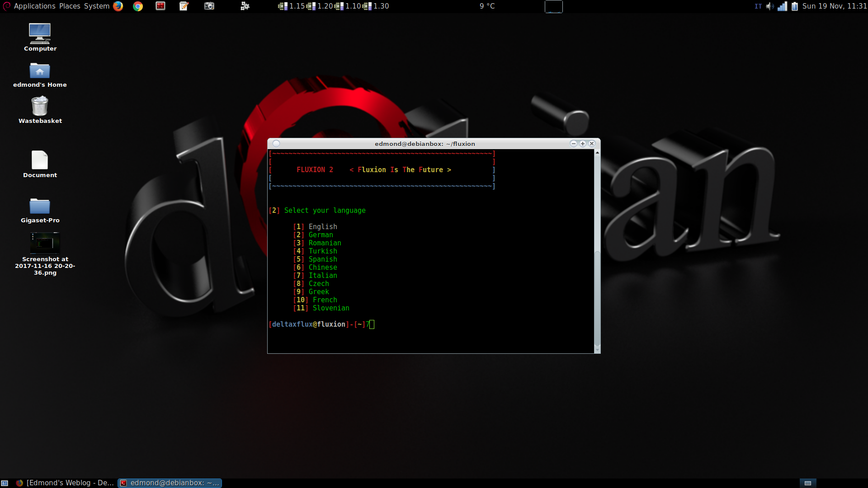The width and height of the screenshot is (868, 488).
Task: Open the date and time calendar
Action: [x=834, y=6]
